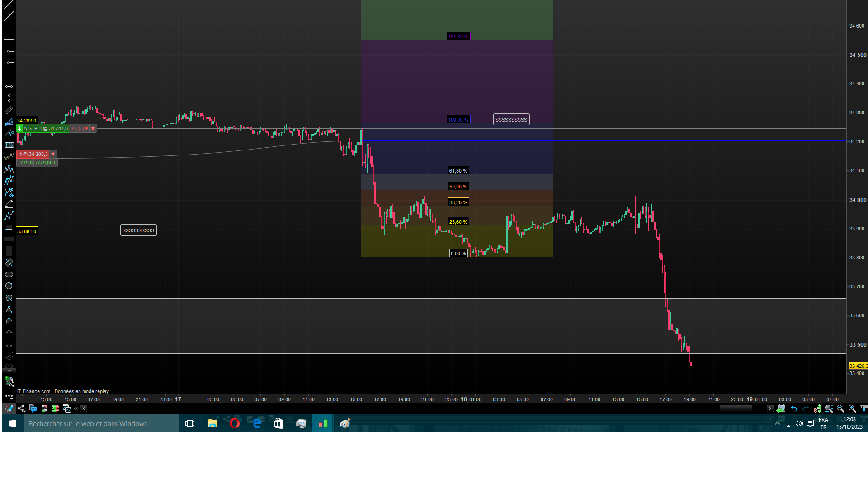The width and height of the screenshot is (868, 488).
Task: Cancel the stop order at 34 247,8
Action: [x=93, y=128]
